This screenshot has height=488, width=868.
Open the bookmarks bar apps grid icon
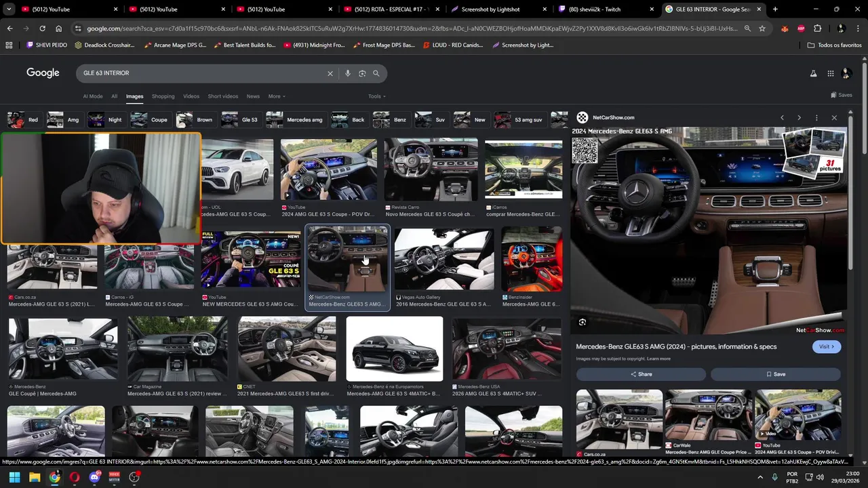[9, 45]
